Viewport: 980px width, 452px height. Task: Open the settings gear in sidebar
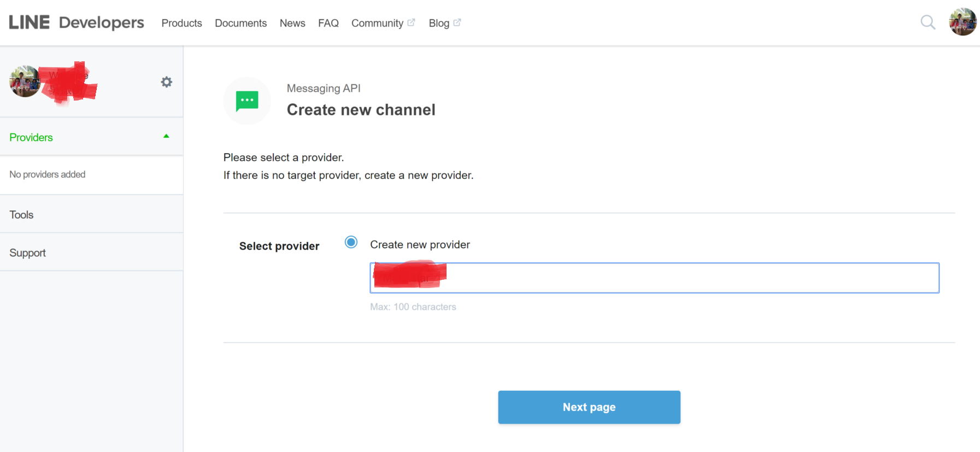[167, 82]
